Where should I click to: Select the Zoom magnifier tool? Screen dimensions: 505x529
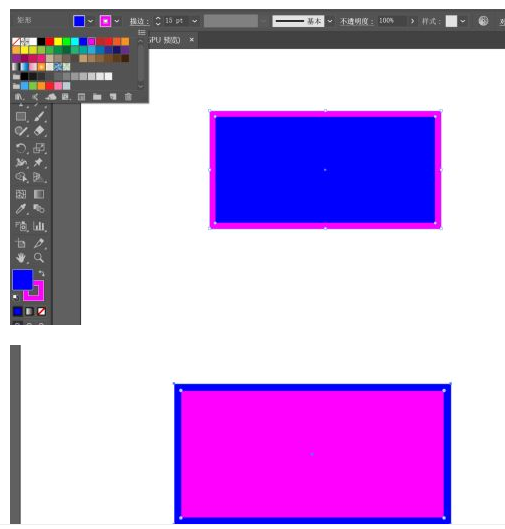click(x=39, y=258)
